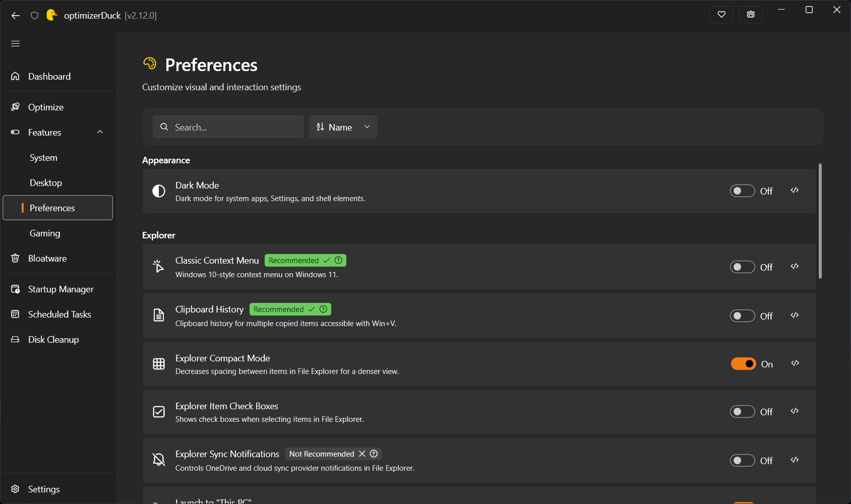
Task: Toggle the Dark Mode switch
Action: (x=743, y=191)
